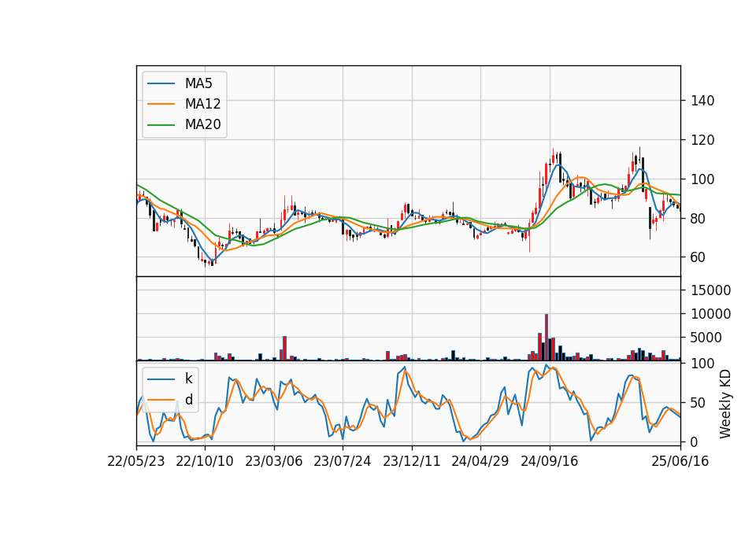756x543 pixels.
Task: Click the 23/07/24 date tick label
Action: click(343, 461)
